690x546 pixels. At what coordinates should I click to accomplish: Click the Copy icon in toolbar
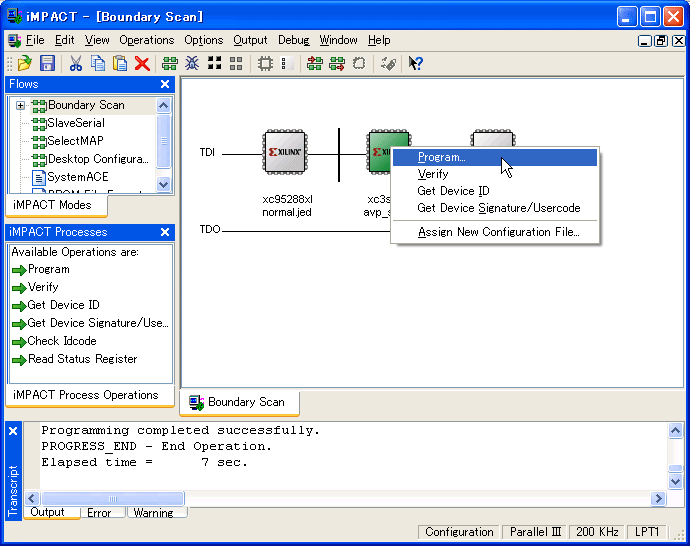98,63
